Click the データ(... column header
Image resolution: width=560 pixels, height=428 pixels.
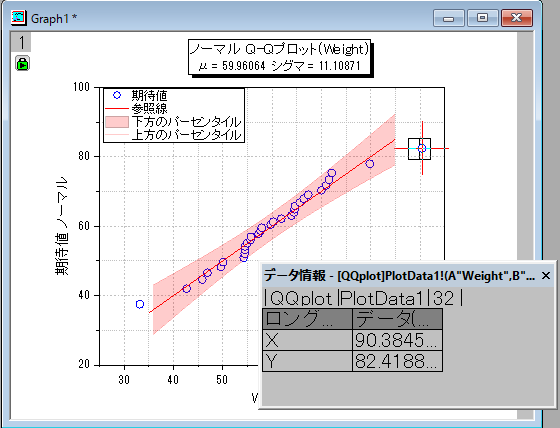pyautogui.click(x=398, y=319)
